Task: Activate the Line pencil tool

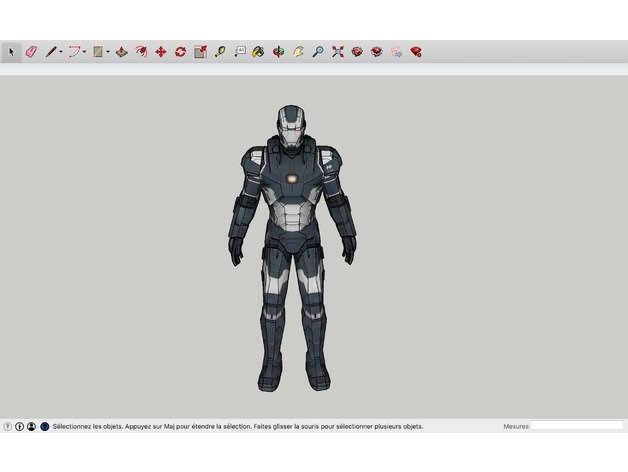Action: 51,52
